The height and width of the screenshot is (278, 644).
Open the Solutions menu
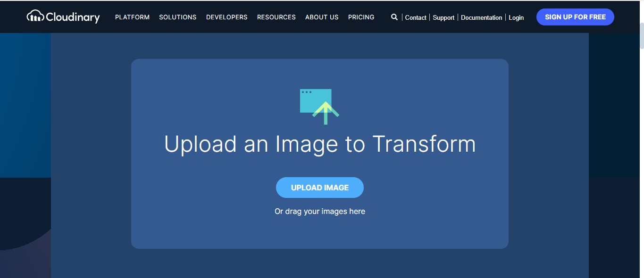[x=178, y=17]
